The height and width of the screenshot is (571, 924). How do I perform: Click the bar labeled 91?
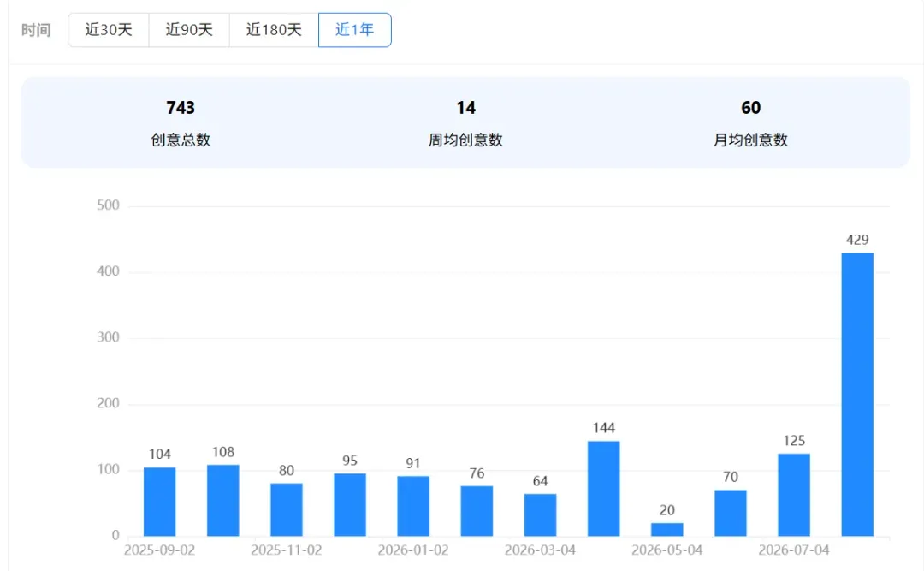coord(413,506)
